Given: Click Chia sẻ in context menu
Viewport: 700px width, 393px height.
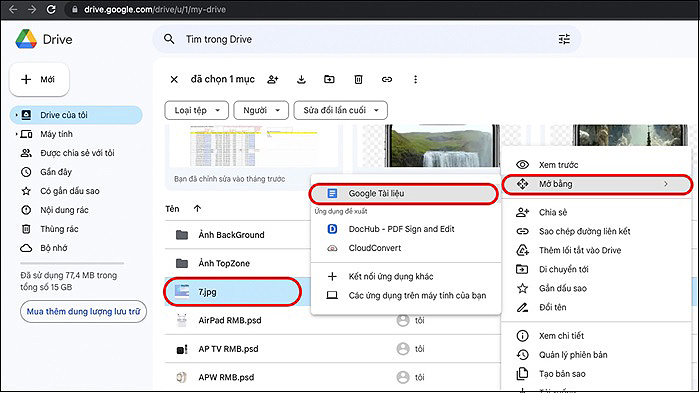Looking at the screenshot, I should pos(597,212).
